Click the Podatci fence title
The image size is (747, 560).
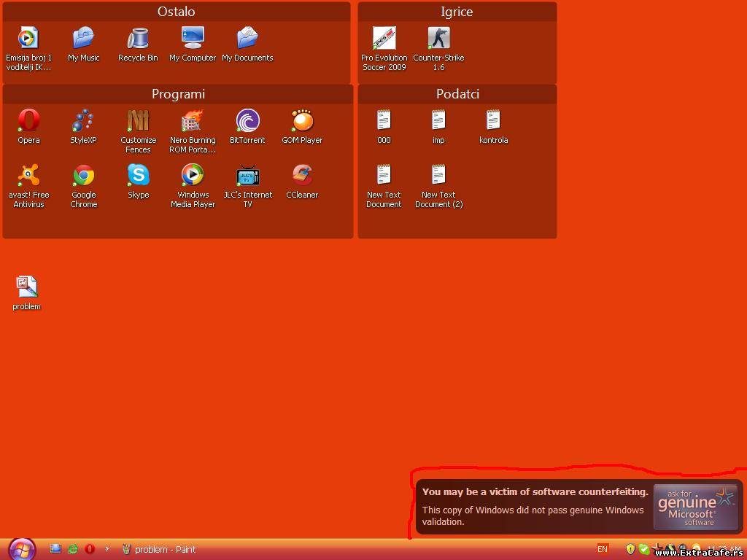point(457,94)
